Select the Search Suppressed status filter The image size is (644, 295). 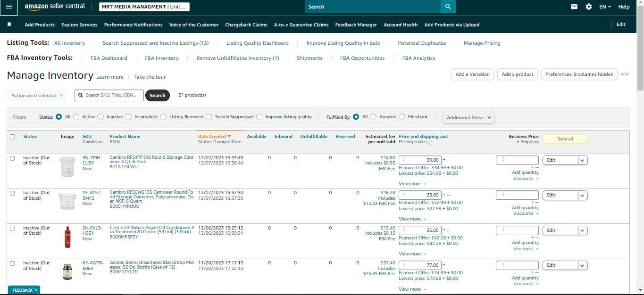209,117
